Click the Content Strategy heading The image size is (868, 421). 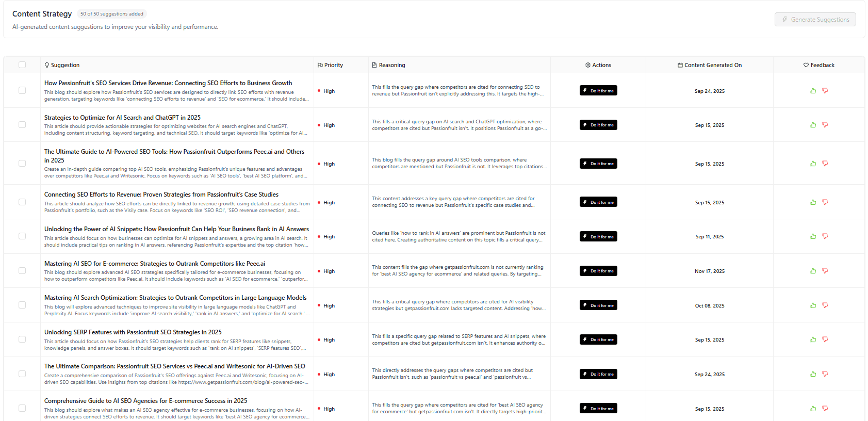(42, 14)
